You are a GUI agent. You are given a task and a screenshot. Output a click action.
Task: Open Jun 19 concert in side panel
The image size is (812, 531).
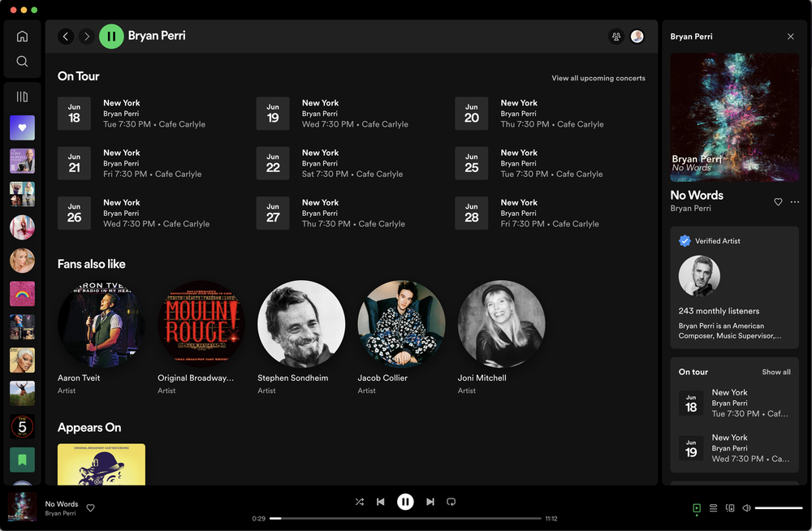pos(734,448)
